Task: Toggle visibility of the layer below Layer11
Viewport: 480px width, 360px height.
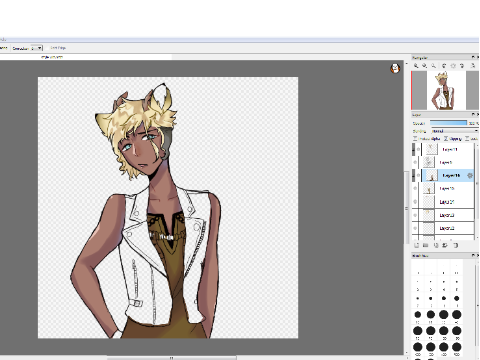Action: pyautogui.click(x=415, y=162)
